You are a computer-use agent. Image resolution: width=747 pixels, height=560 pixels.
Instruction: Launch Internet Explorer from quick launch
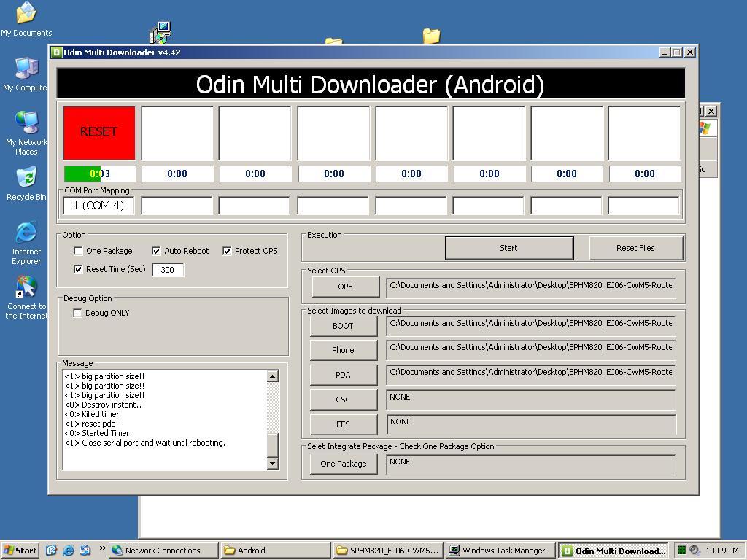pyautogui.click(x=69, y=551)
